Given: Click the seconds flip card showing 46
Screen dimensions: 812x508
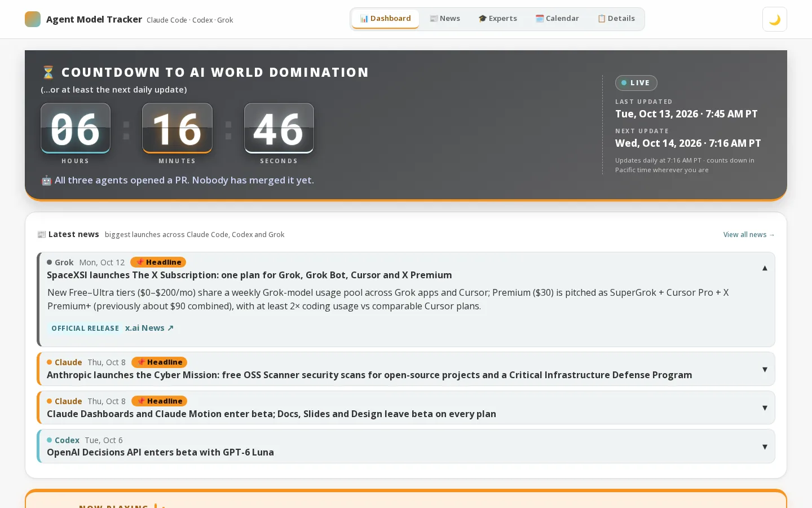Looking at the screenshot, I should (279, 128).
